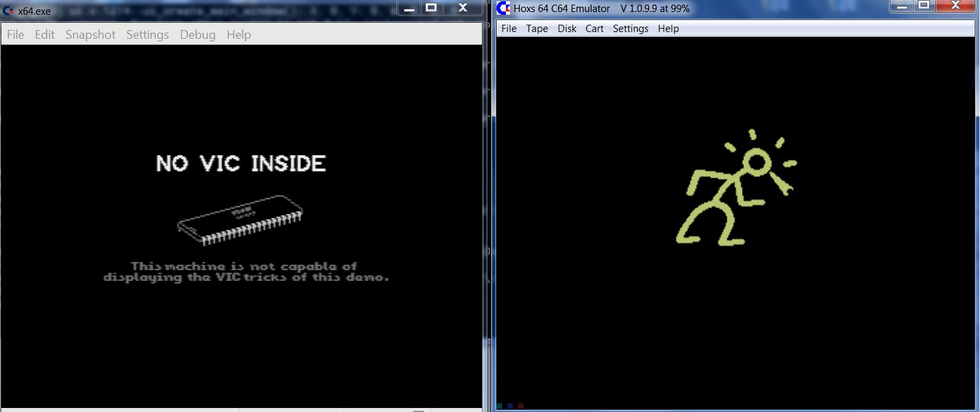Maximize the x64.exe window
The height and width of the screenshot is (412, 980).
pyautogui.click(x=431, y=8)
